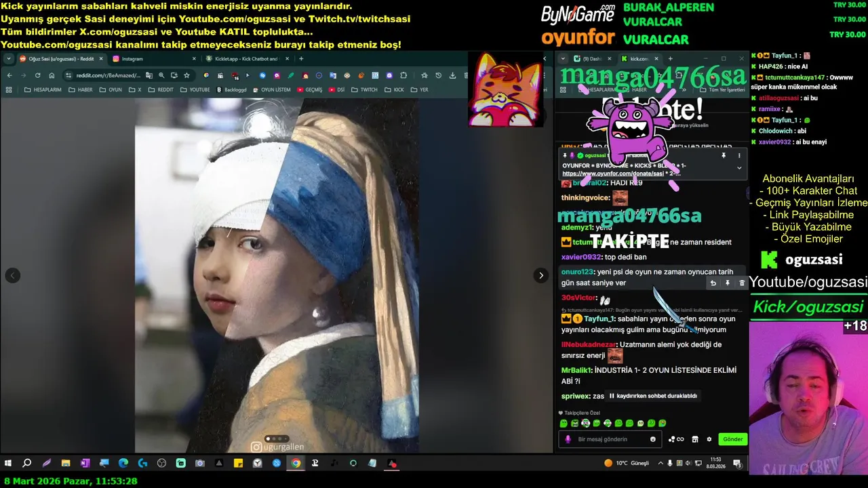The width and height of the screenshot is (868, 488).
Task: Open the TWITCH bookmarks folder
Action: point(364,89)
